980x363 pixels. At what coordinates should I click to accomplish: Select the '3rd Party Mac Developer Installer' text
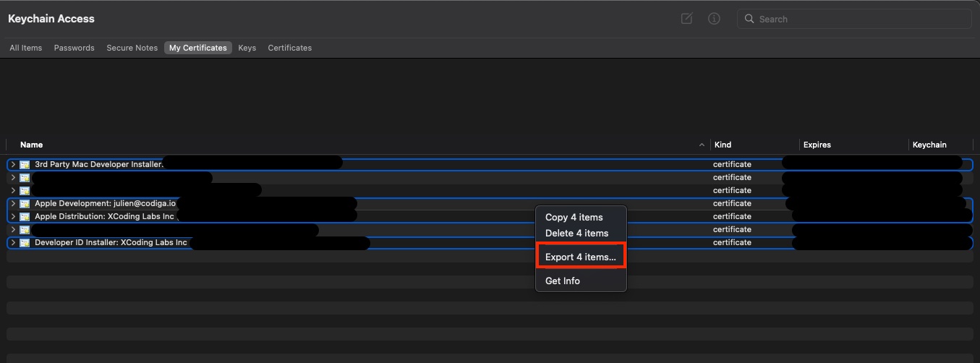98,164
